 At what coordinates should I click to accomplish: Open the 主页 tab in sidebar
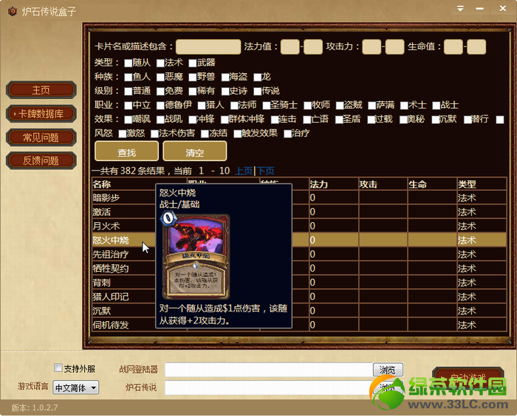[41, 90]
